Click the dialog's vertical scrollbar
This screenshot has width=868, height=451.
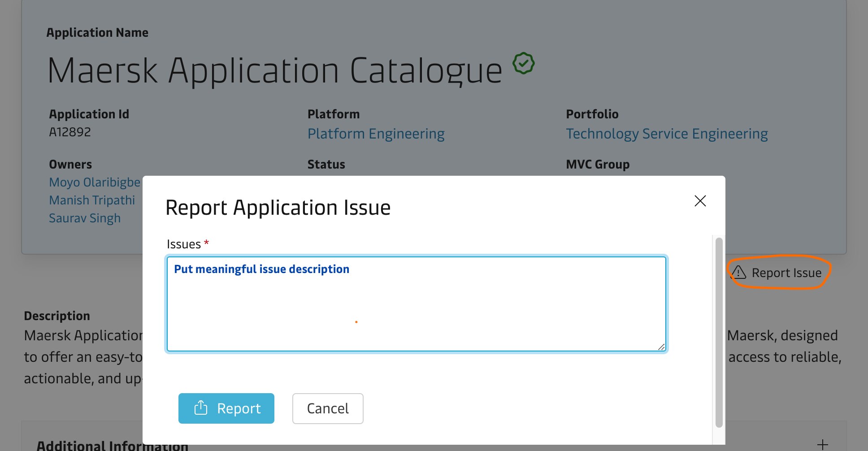click(x=719, y=333)
